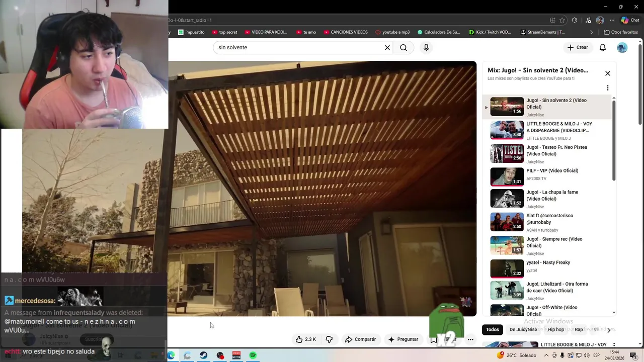Open StreamElements bookmark
644x362 pixels.
(542, 32)
